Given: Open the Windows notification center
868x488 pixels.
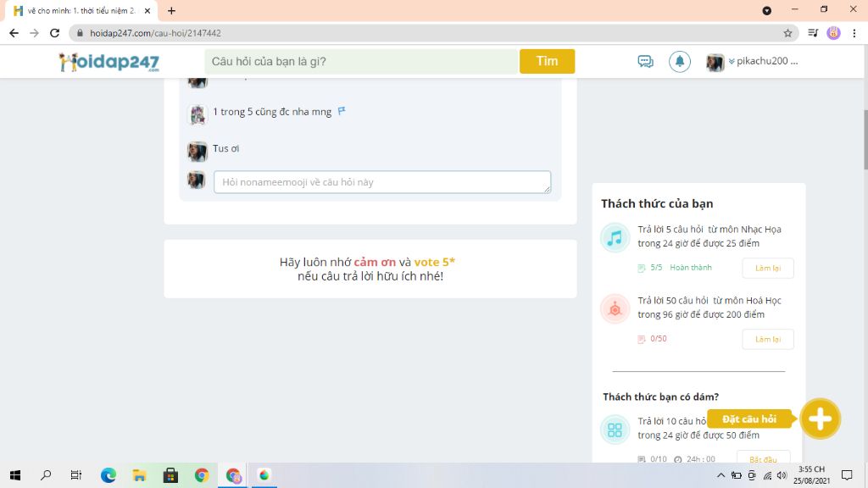Looking at the screenshot, I should click(847, 475).
